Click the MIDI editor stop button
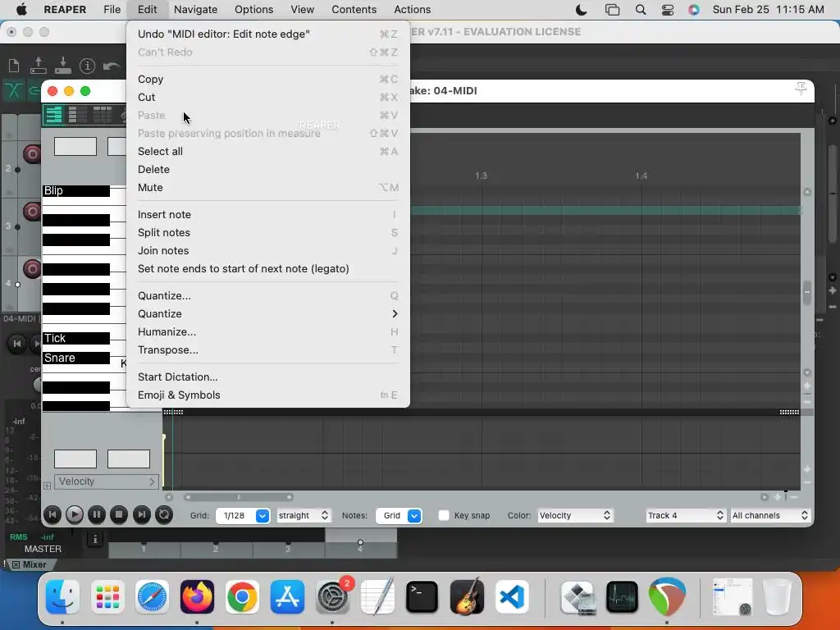The width and height of the screenshot is (840, 630). [119, 515]
